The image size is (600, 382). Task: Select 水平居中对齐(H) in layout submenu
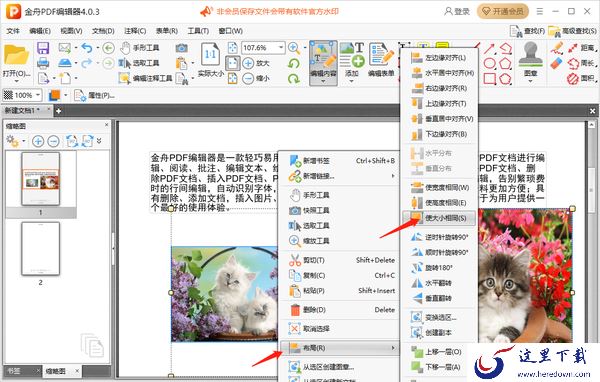tap(439, 73)
